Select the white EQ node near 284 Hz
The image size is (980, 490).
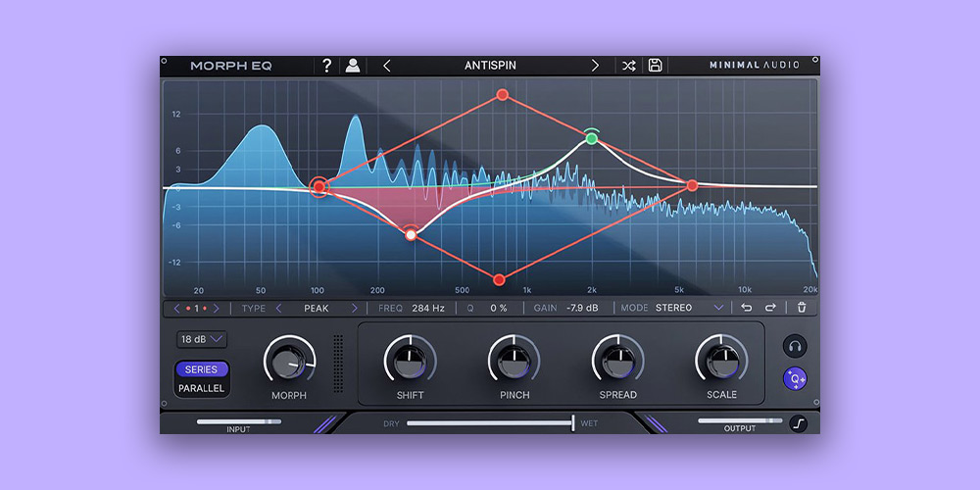(411, 235)
